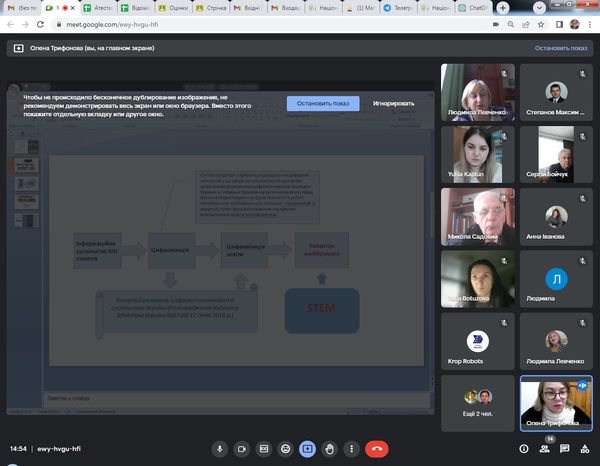This screenshot has height=466, width=600.
Task: Toggle closed captions
Action: 264,449
